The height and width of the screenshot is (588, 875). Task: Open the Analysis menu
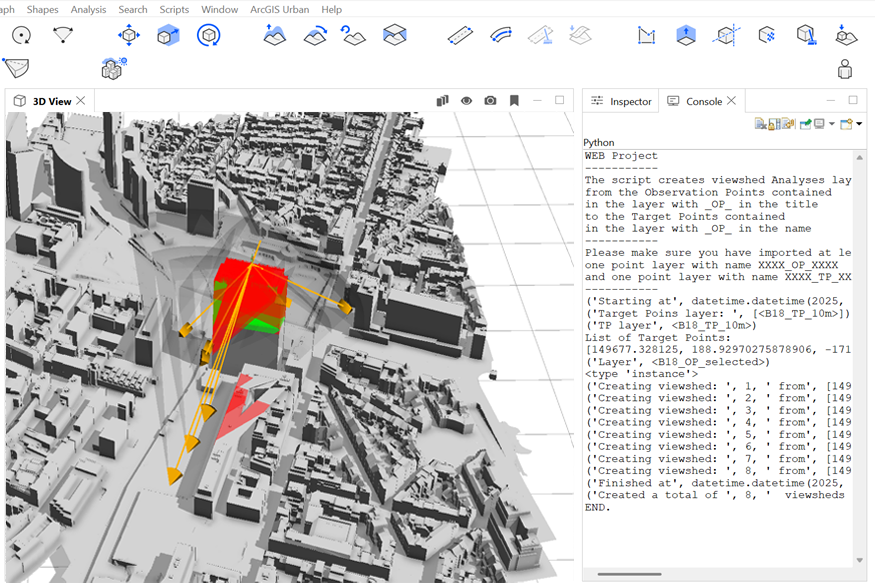[x=88, y=9]
